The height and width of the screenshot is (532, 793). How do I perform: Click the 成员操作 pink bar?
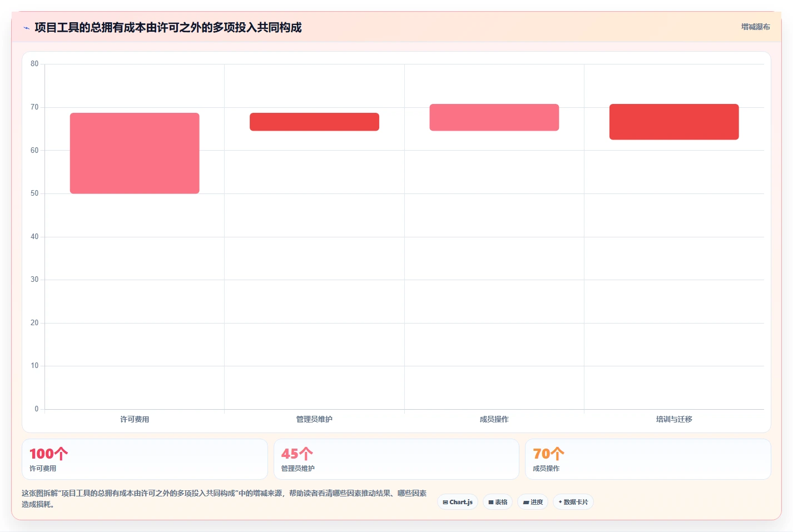pos(494,117)
